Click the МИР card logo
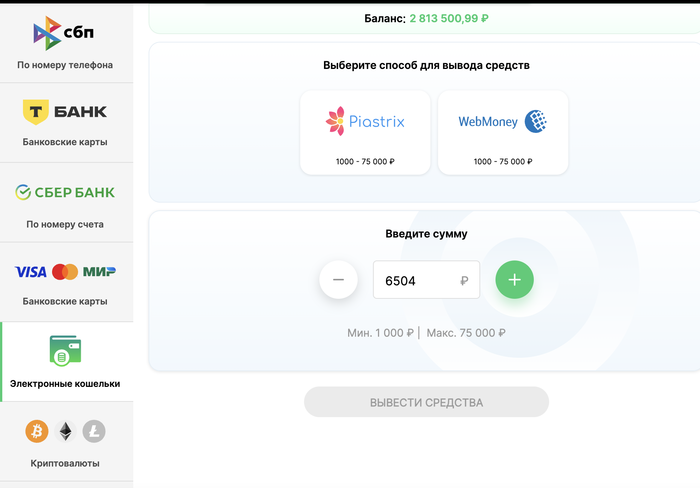700x488 pixels. tap(99, 272)
